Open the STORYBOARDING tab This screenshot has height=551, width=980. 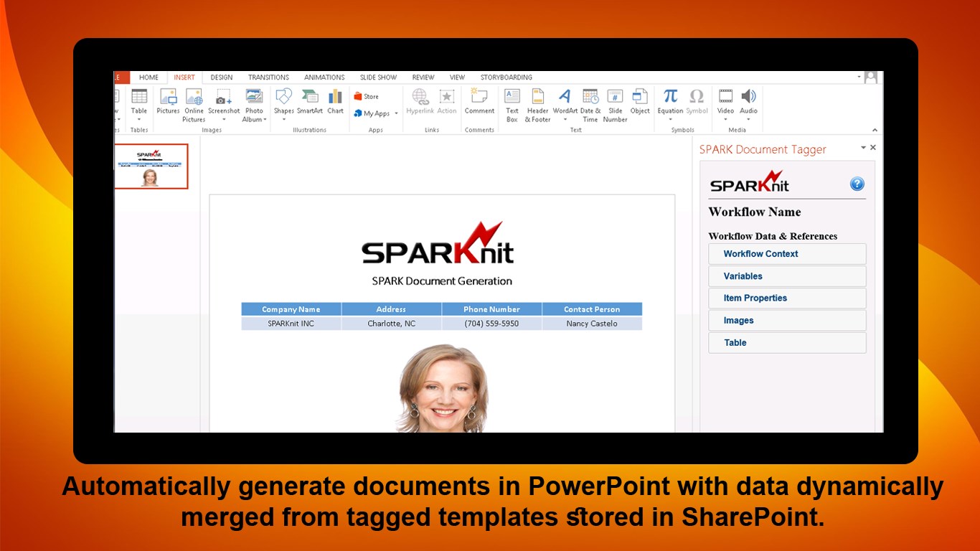click(x=507, y=77)
